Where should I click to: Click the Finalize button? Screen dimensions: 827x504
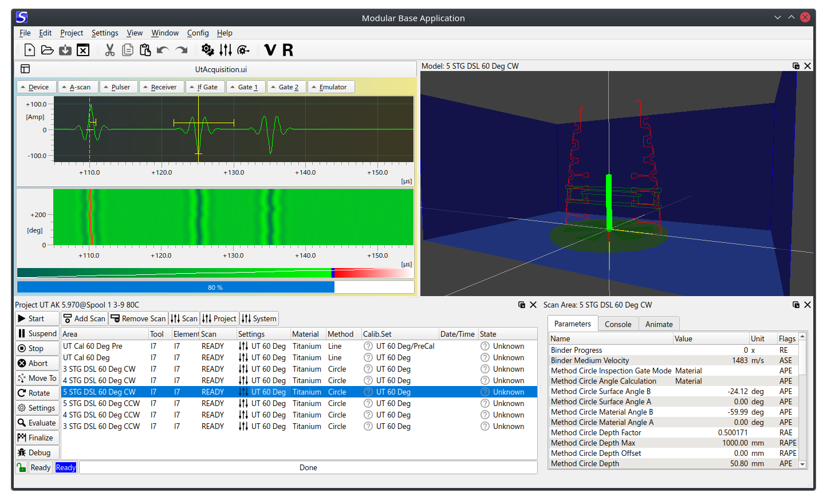pos(37,438)
